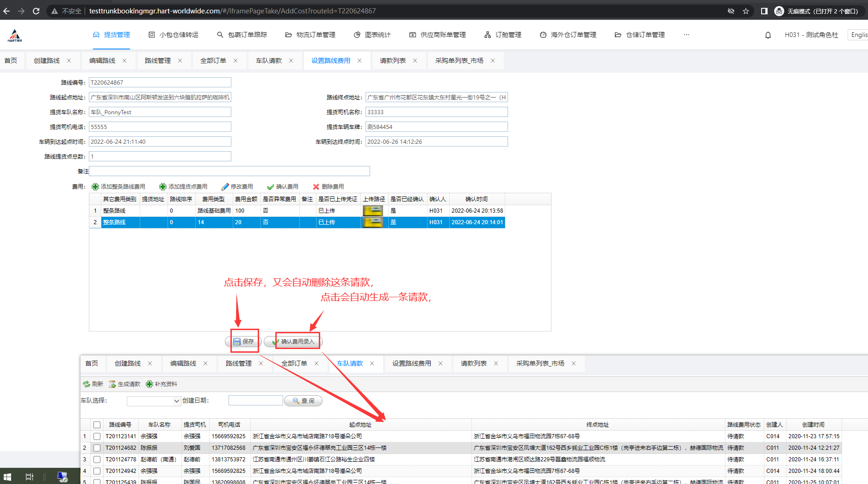Click the add pickup point fee (添加提货点费用) icon
This screenshot has height=484, width=868.
(x=163, y=187)
